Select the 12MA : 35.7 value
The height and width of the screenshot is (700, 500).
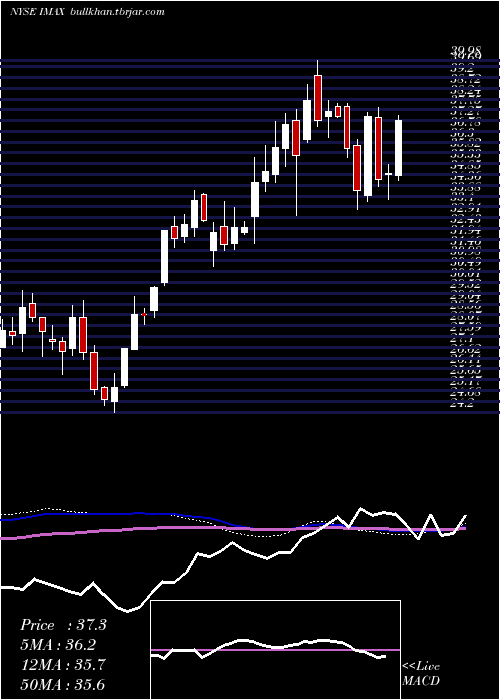tap(63, 665)
